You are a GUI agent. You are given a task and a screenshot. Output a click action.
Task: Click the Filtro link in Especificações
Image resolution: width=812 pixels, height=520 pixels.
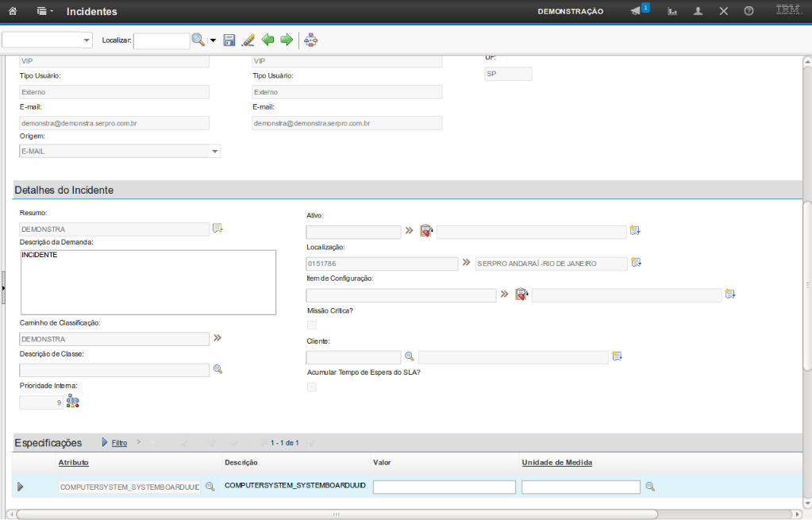pos(119,442)
